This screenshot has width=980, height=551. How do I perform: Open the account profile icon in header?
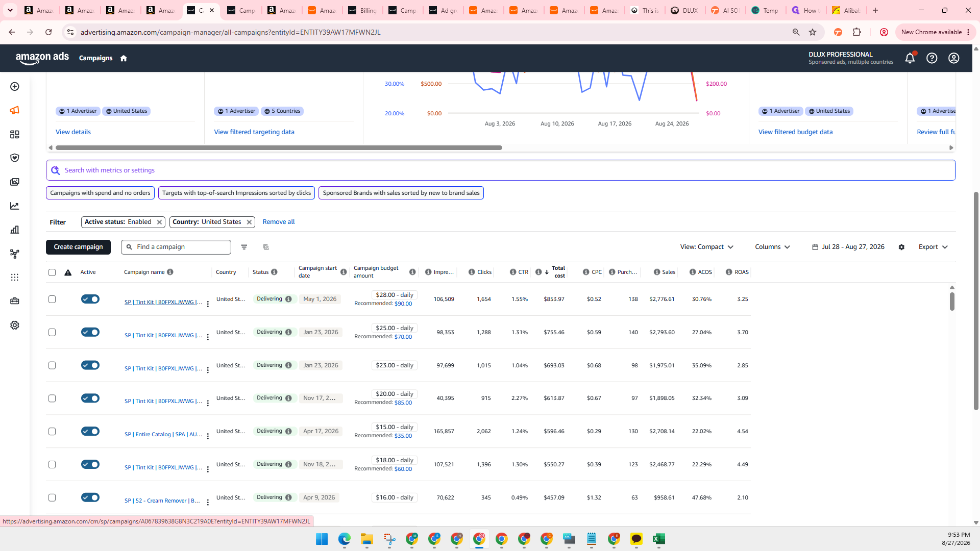[x=954, y=58]
